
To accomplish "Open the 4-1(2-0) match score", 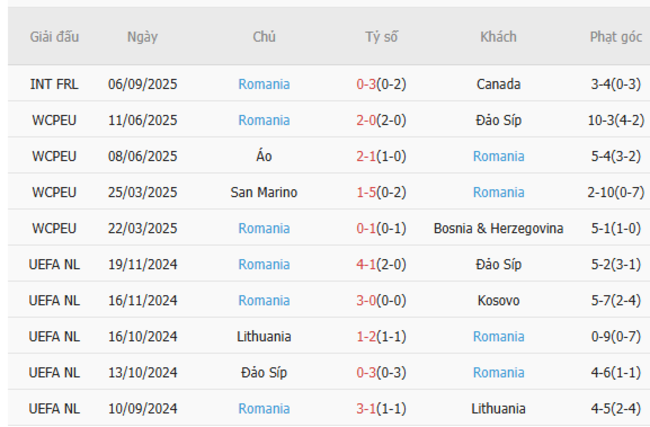I will (381, 264).
